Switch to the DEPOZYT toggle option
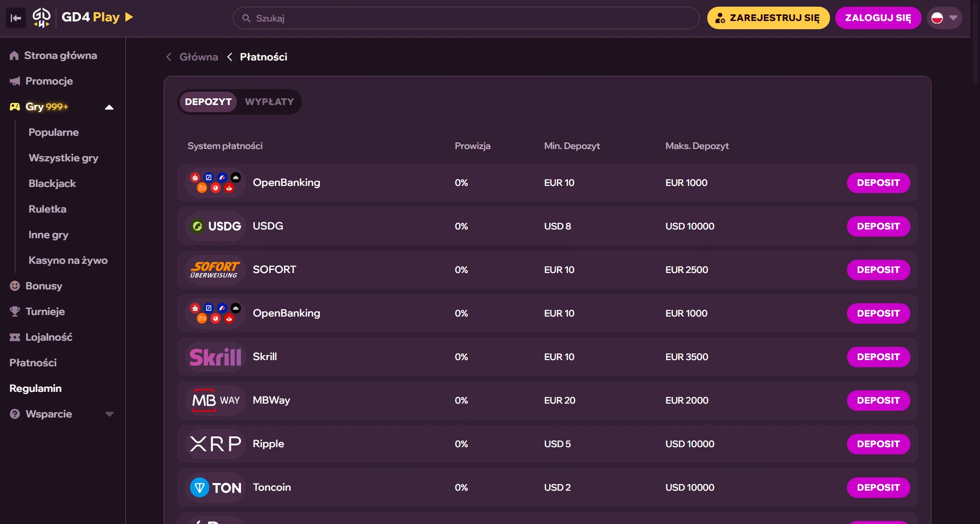Screen dimensions: 980x524 point(208,102)
